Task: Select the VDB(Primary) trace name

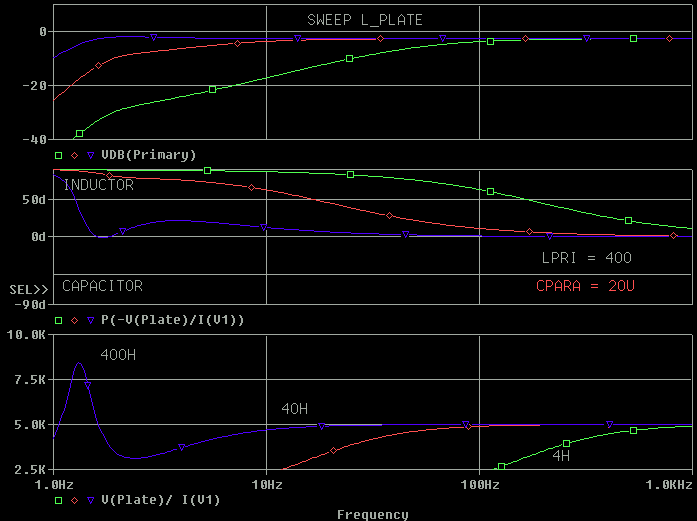Action: [148, 155]
